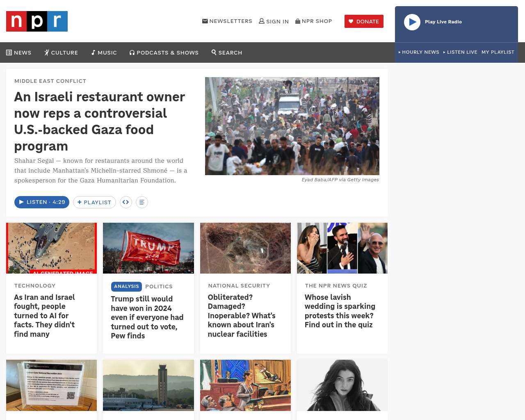Open My Playlist in the player

pos(498,52)
